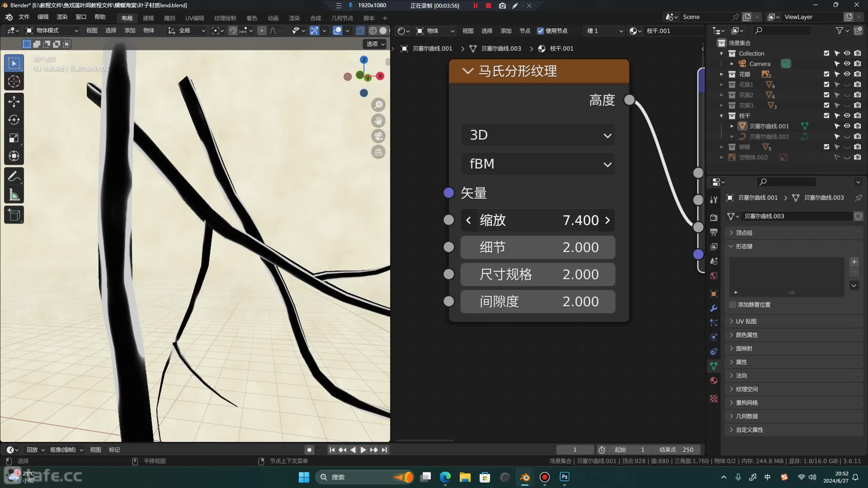This screenshot has width=868, height=488.
Task: Open the Object Data properties tab
Action: pos(714,366)
